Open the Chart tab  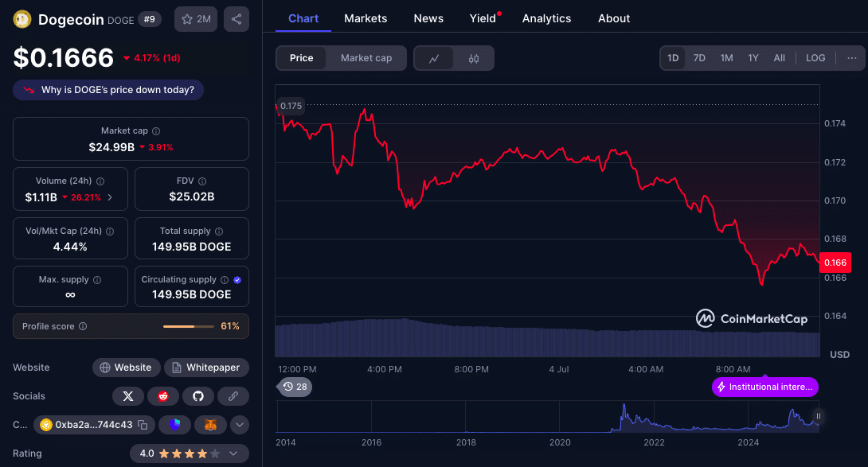[303, 19]
